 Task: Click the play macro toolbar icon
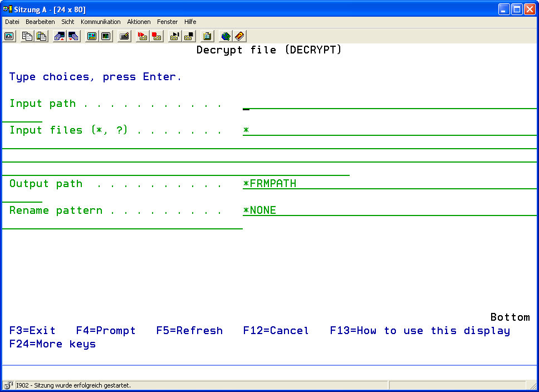(174, 36)
